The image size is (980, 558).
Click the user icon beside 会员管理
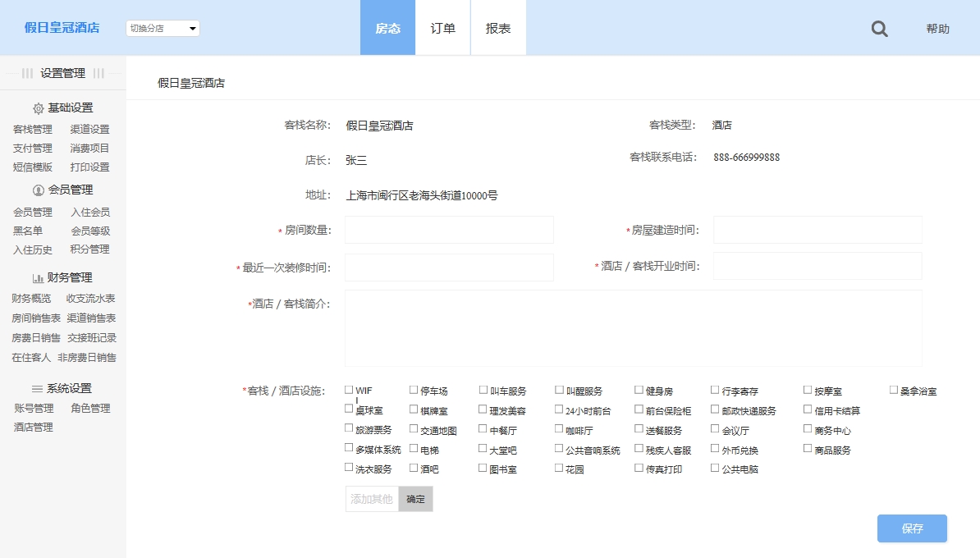[38, 190]
